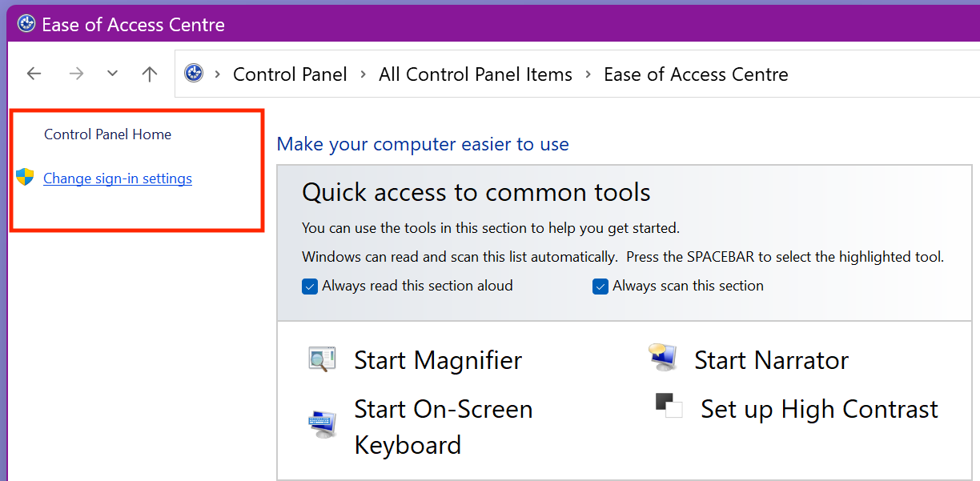Click the Control Panel breadcrumb entry

click(x=290, y=74)
